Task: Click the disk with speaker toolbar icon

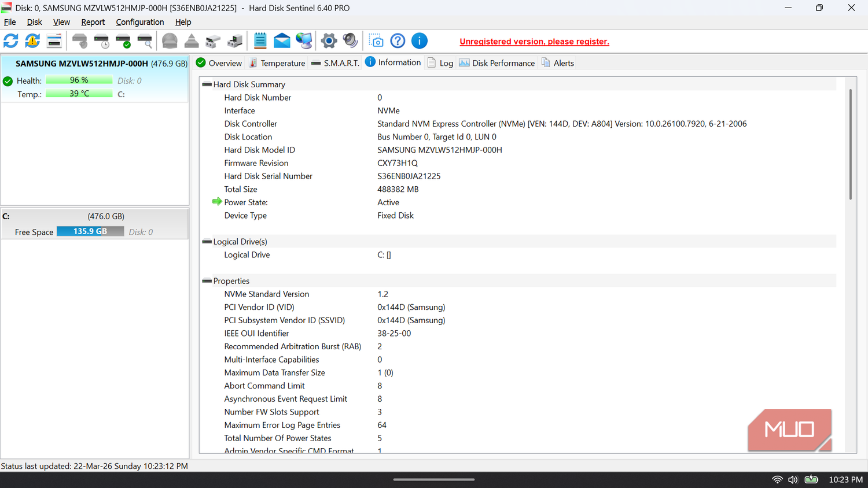Action: coord(80,41)
